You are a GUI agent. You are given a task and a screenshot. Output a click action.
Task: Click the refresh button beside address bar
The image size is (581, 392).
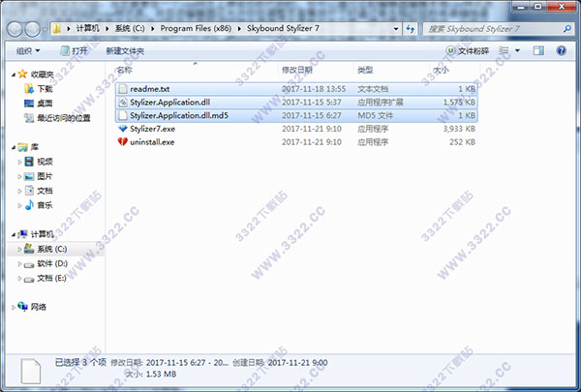pyautogui.click(x=410, y=28)
